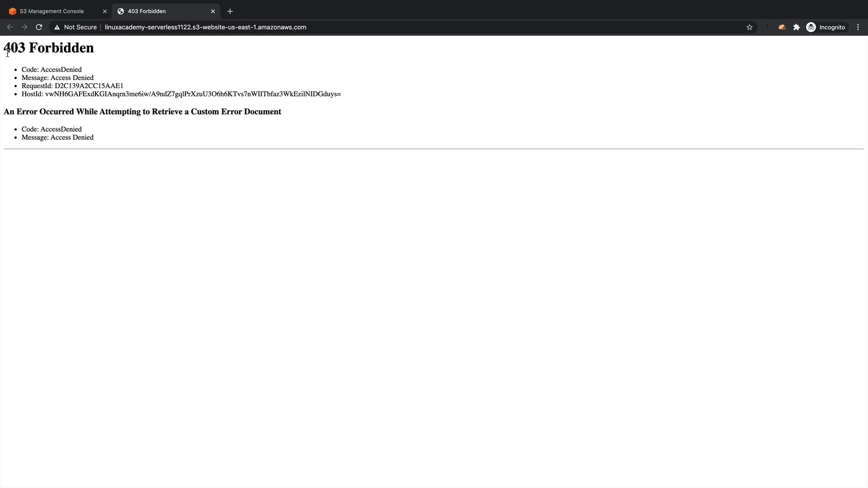Click the RequestId line of text
This screenshot has height=488, width=868.
pyautogui.click(x=72, y=86)
